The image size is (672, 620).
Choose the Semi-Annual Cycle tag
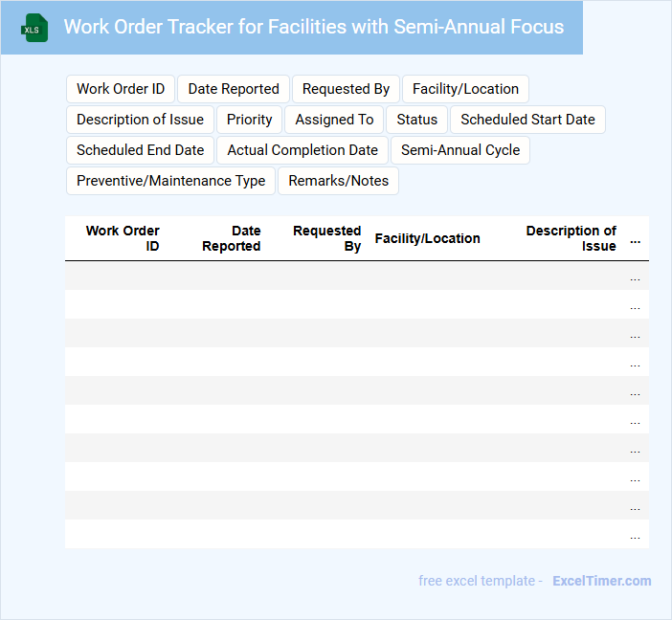pyautogui.click(x=460, y=150)
